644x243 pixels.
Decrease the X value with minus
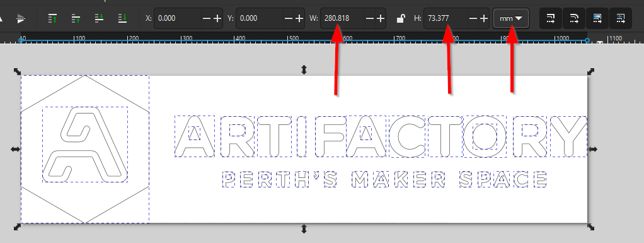(207, 18)
